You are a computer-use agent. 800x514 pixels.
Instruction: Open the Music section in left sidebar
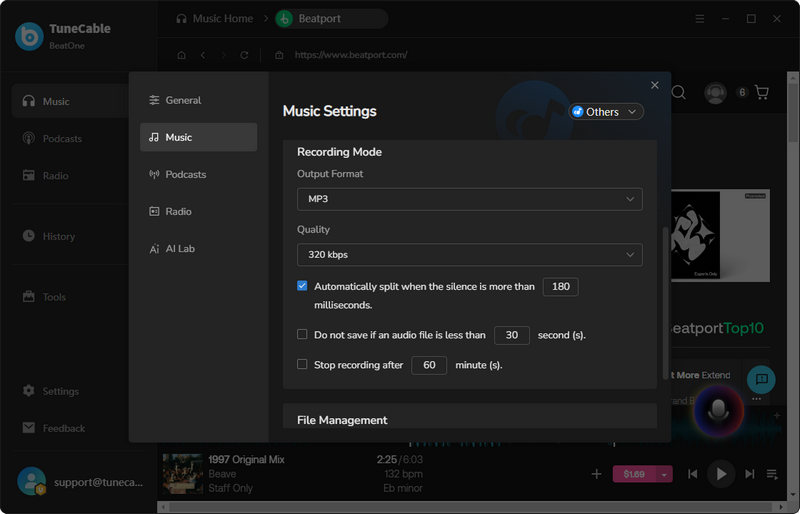70,101
